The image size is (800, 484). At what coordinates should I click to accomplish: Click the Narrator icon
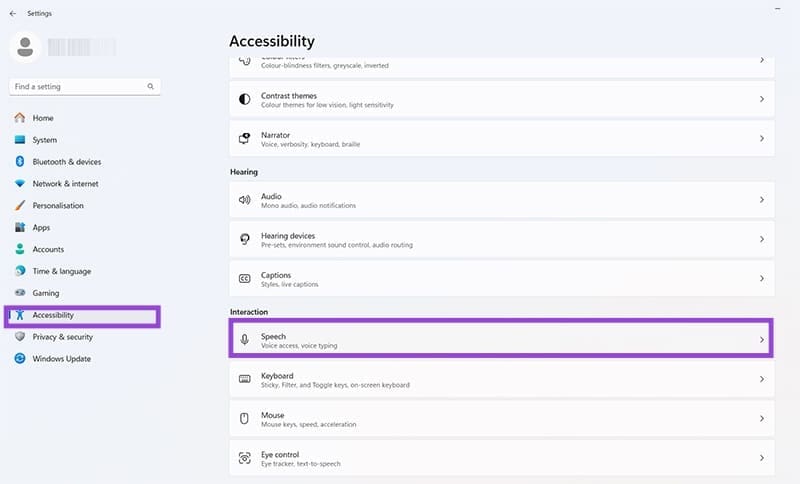[244, 138]
